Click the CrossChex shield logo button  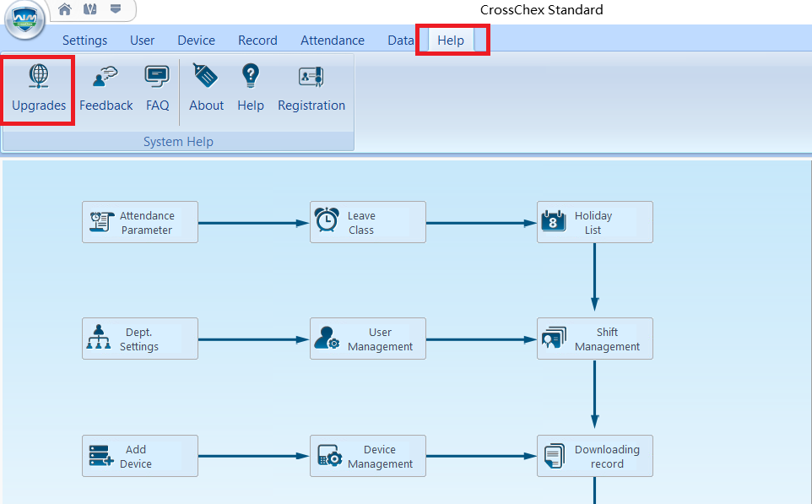click(x=25, y=22)
